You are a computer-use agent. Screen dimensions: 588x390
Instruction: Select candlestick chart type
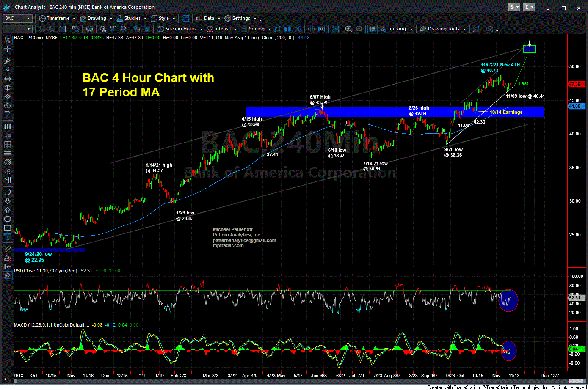coord(287,29)
